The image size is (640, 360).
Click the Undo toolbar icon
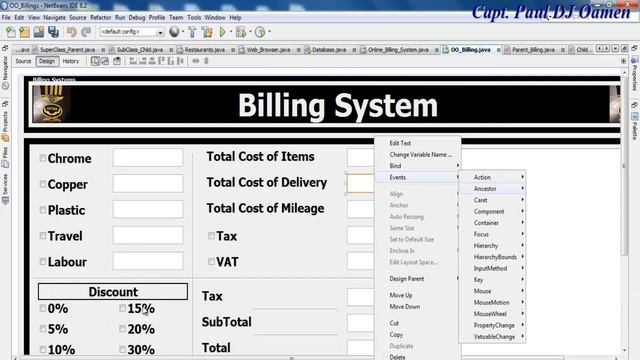72,32
